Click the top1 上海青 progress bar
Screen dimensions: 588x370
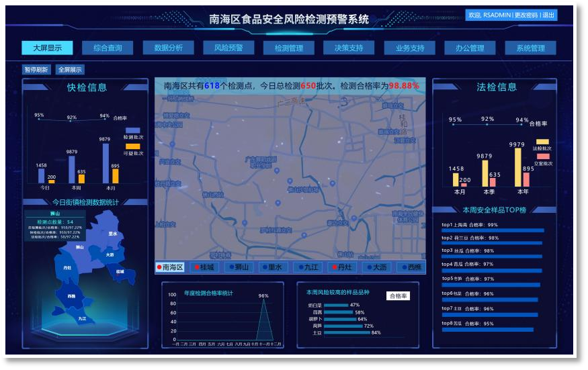coord(493,231)
